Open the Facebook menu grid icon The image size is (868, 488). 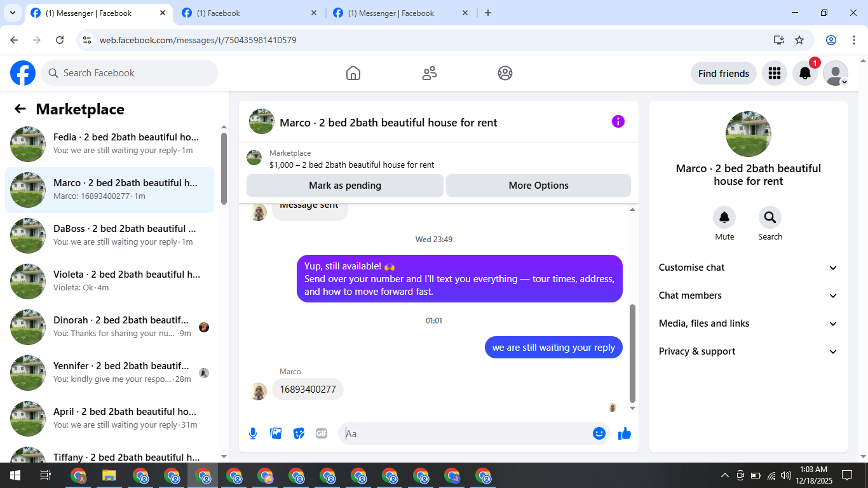pos(774,73)
